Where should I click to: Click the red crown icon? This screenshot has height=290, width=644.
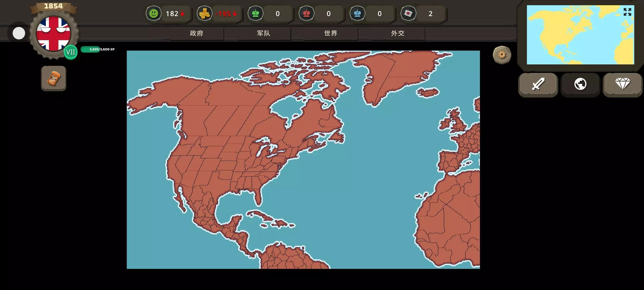[x=307, y=13]
